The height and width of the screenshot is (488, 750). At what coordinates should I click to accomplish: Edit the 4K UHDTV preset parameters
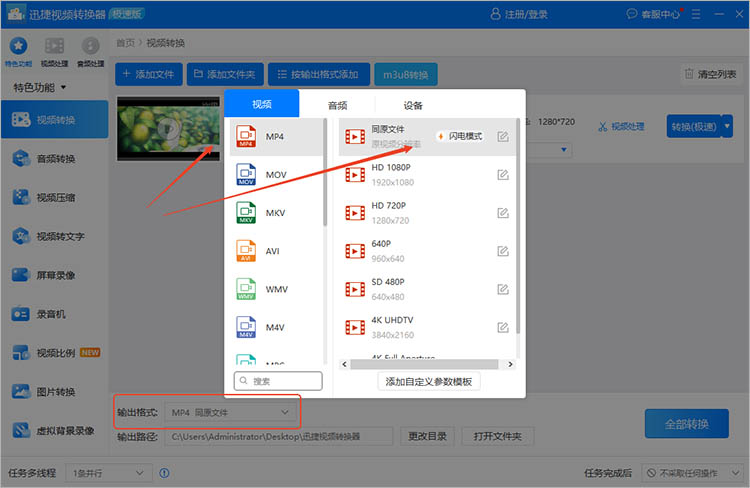(x=503, y=327)
